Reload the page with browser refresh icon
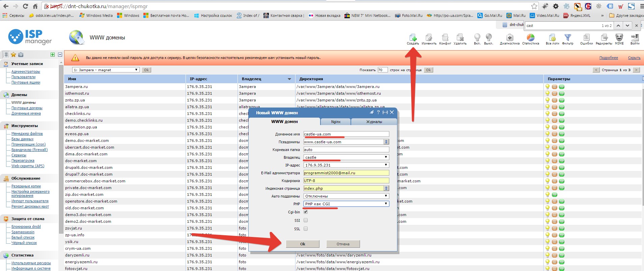This screenshot has width=644, height=271. (x=25, y=6)
